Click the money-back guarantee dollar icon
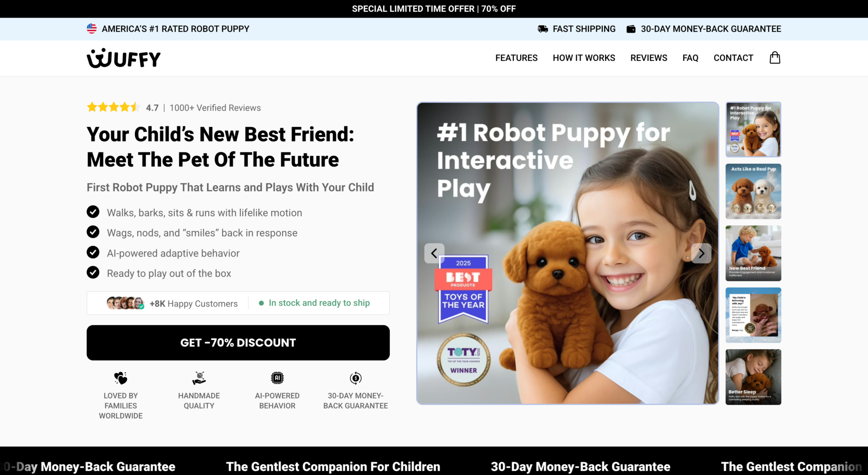868x475 pixels. [355, 378]
